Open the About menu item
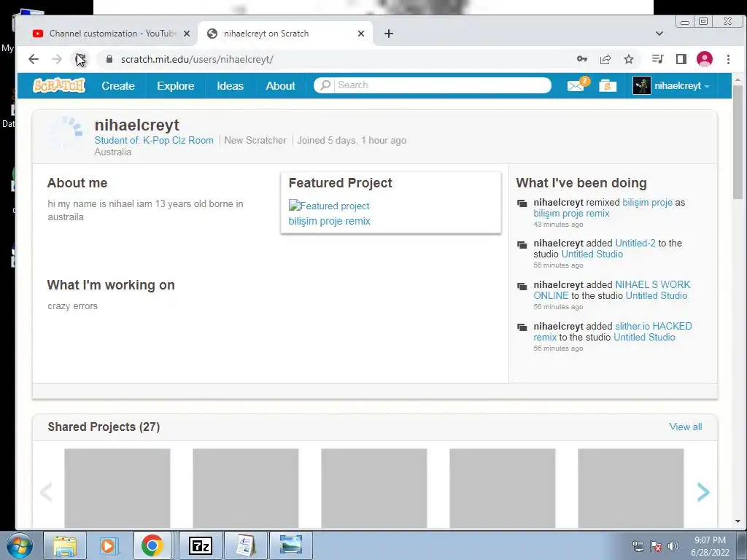This screenshot has width=747, height=560. click(x=281, y=86)
